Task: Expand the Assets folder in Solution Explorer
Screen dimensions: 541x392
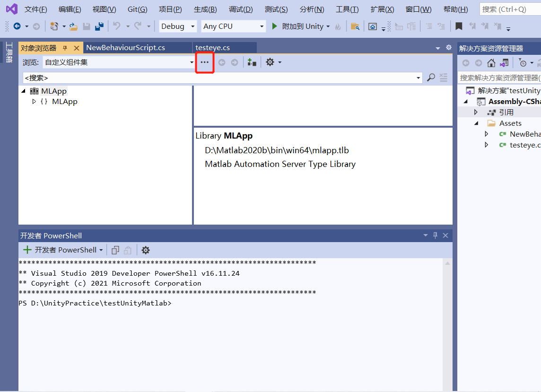Action: pyautogui.click(x=478, y=123)
